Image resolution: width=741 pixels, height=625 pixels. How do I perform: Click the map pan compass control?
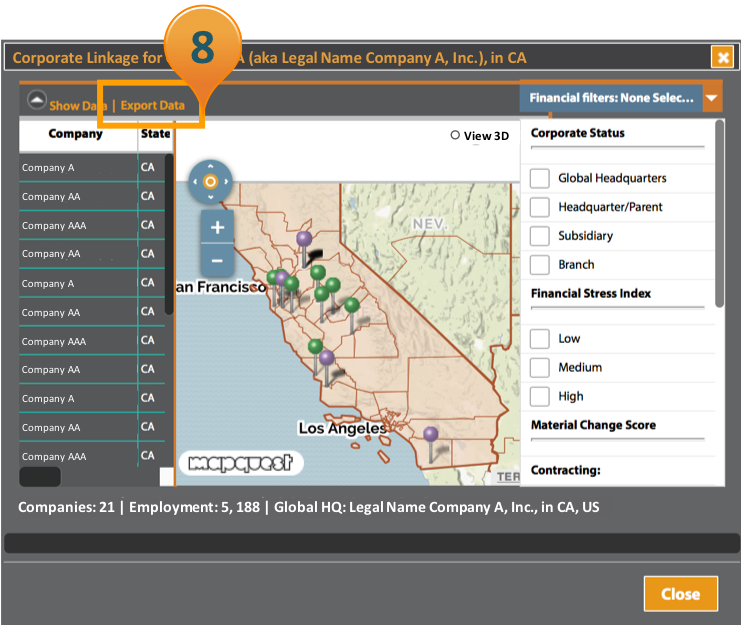pos(210,181)
